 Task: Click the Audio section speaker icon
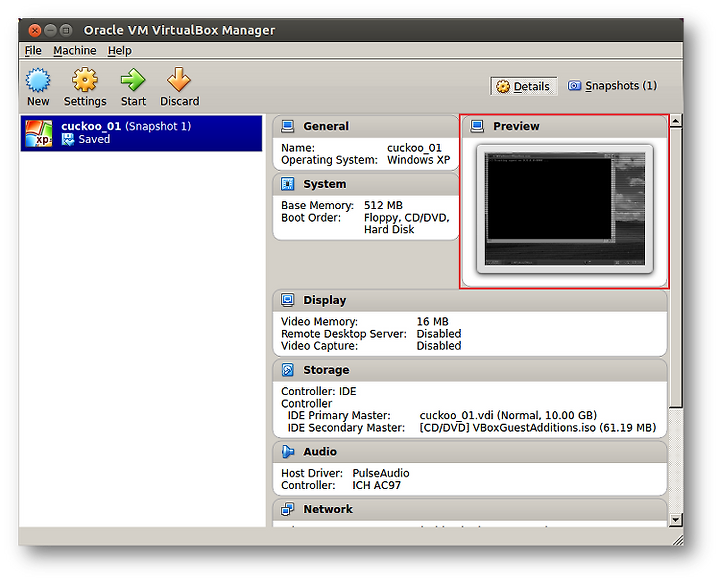click(288, 452)
